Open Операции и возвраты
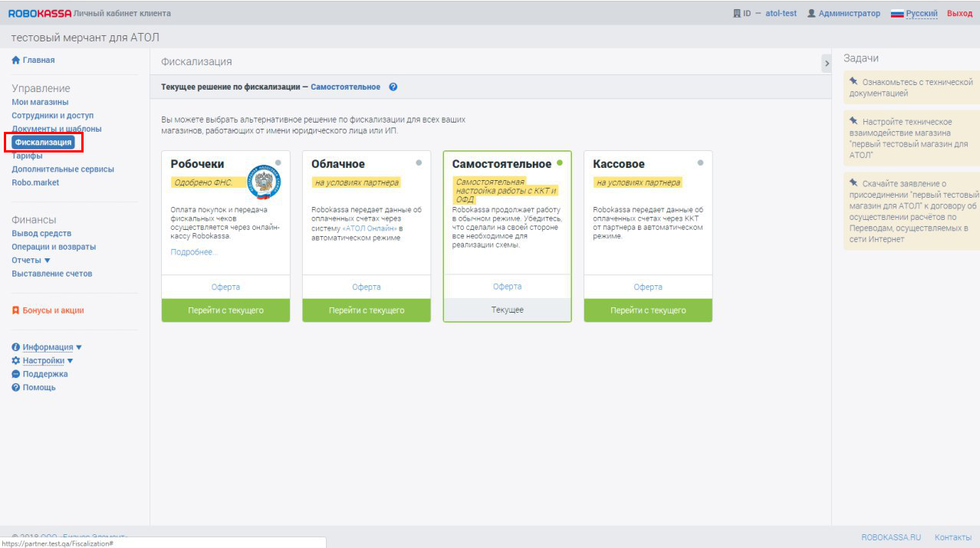The height and width of the screenshot is (548, 980). click(54, 247)
